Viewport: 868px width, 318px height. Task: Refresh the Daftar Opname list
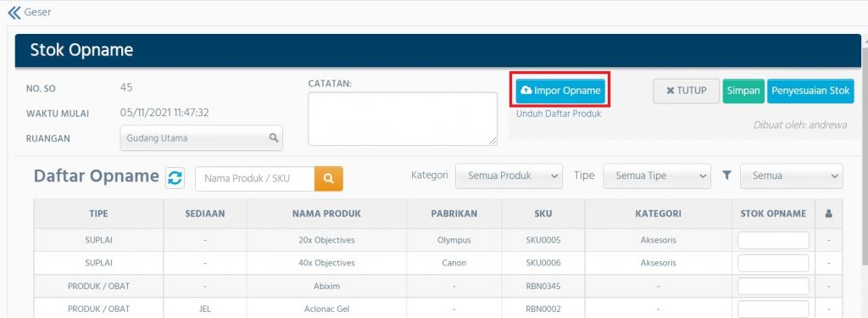pyautogui.click(x=175, y=178)
